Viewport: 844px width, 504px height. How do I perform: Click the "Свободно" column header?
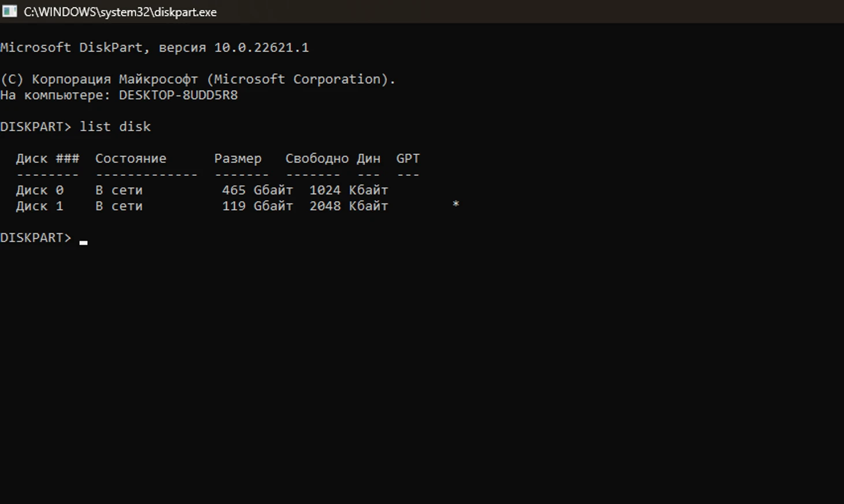click(317, 158)
